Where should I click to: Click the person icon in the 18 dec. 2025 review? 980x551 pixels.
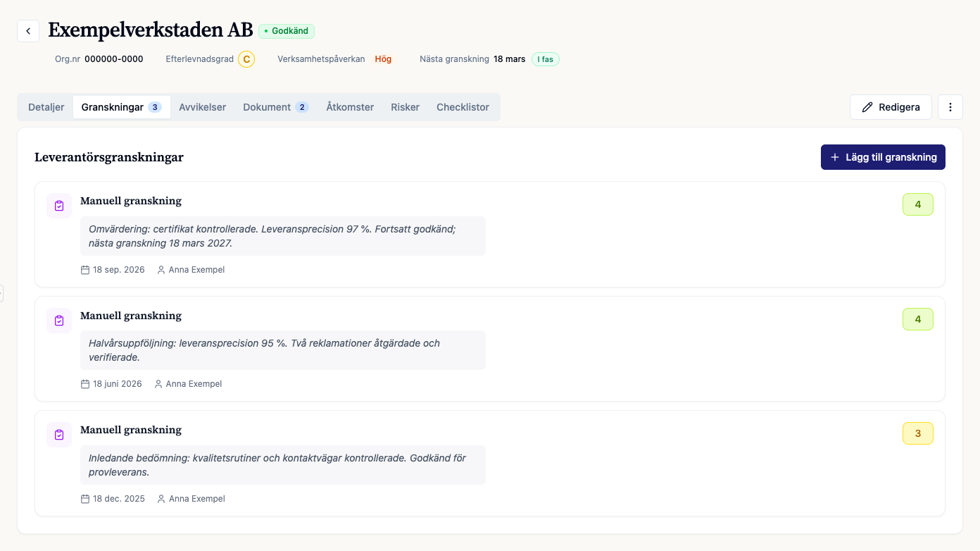point(161,499)
